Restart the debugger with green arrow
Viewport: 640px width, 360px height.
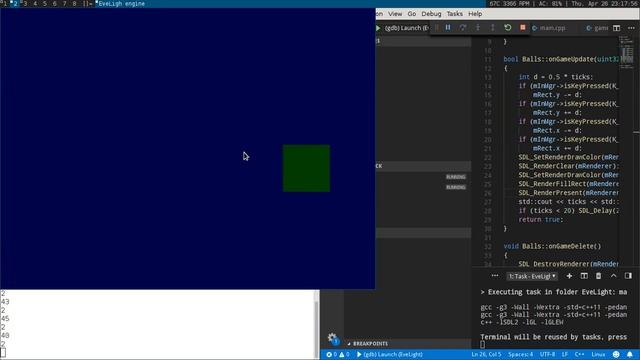[x=508, y=27]
